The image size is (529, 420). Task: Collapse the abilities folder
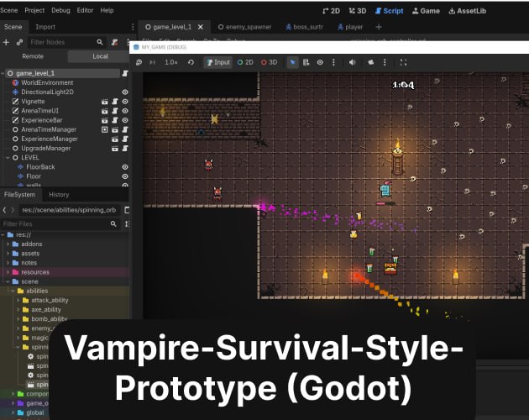coord(13,291)
